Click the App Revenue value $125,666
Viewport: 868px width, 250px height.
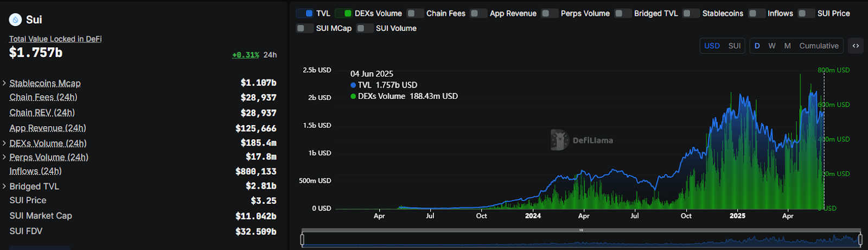tap(256, 128)
